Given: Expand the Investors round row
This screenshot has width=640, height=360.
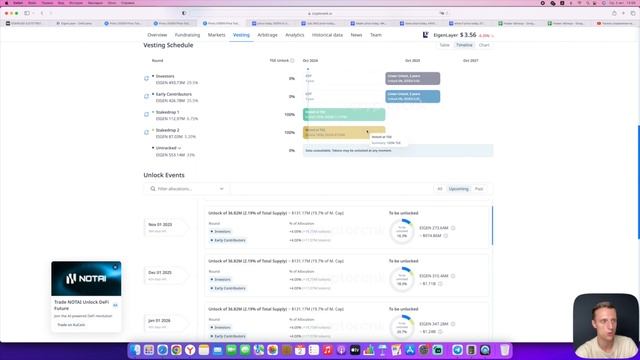Looking at the screenshot, I should click(165, 76).
